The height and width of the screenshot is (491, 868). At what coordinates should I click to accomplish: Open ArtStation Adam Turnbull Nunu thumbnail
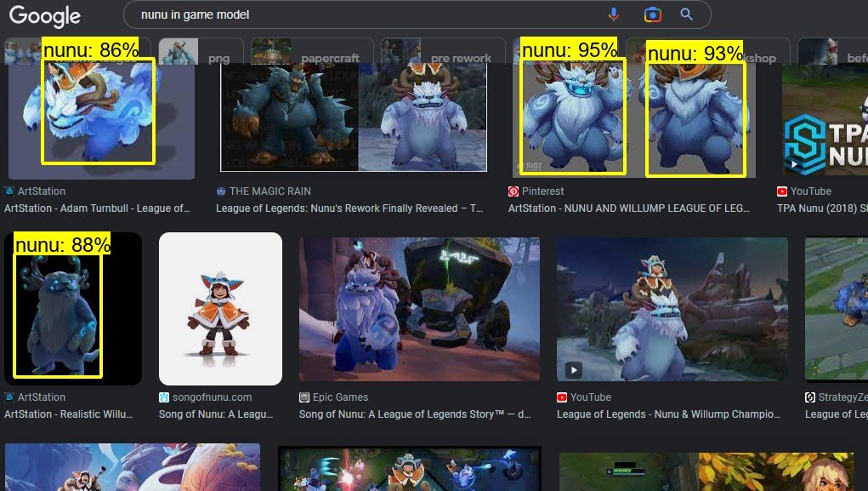pos(101,121)
